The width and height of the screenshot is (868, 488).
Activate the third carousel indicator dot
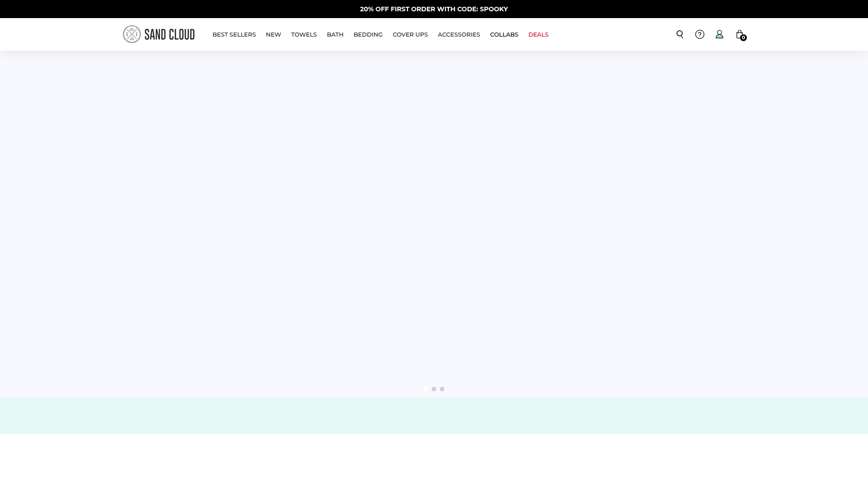tap(442, 389)
